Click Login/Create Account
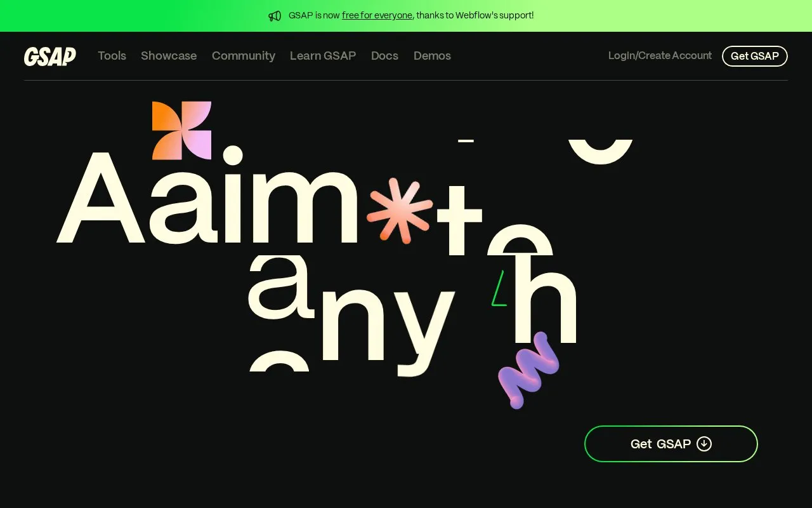The image size is (812, 508). coord(660,56)
